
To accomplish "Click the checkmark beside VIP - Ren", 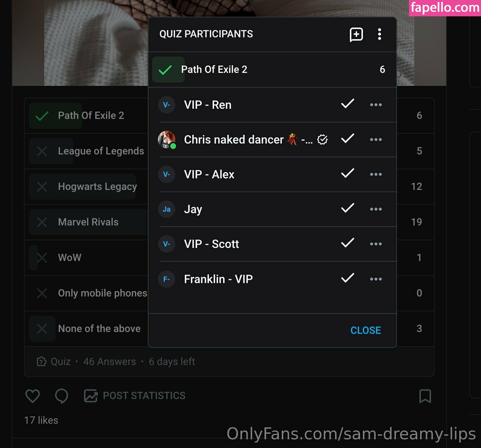I will tap(347, 104).
